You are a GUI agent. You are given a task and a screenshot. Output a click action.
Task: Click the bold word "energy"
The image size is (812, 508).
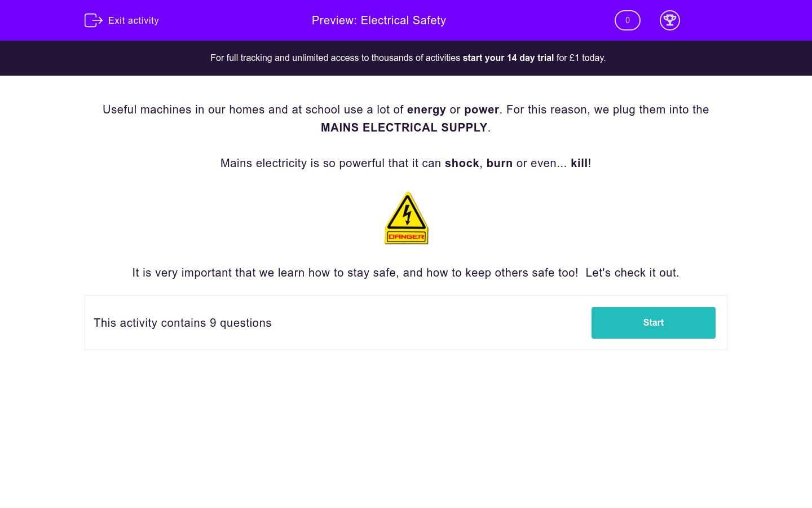pos(426,110)
